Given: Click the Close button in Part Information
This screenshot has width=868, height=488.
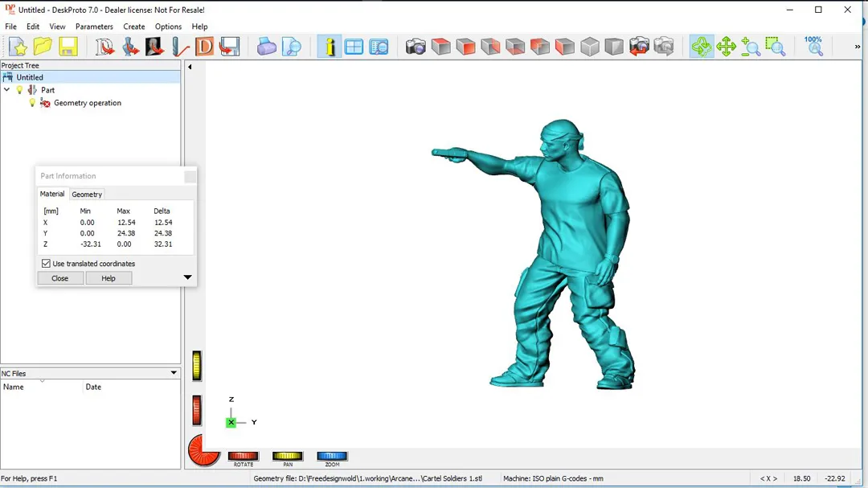Looking at the screenshot, I should (x=59, y=278).
